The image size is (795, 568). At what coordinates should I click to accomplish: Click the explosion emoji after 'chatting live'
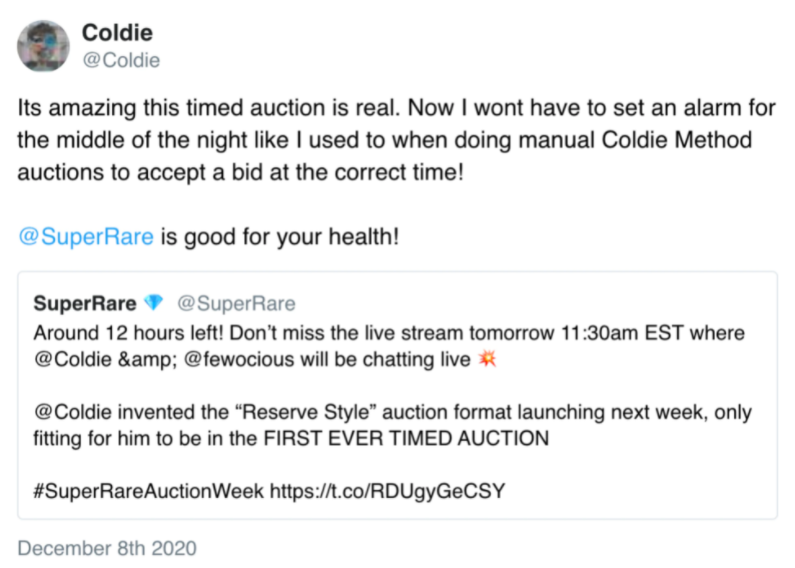pyautogui.click(x=486, y=359)
